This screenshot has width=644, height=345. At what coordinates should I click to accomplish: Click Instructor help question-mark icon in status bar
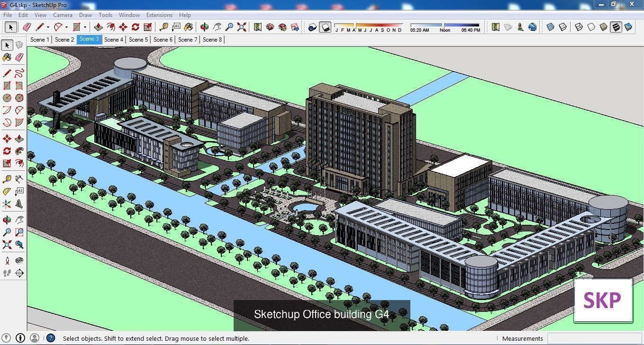(x=51, y=338)
